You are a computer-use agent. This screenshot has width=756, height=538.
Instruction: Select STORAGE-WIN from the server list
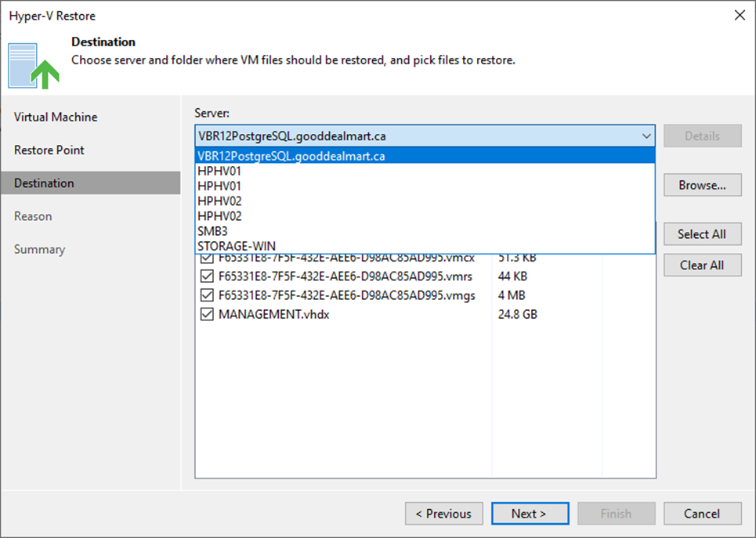pyautogui.click(x=425, y=246)
